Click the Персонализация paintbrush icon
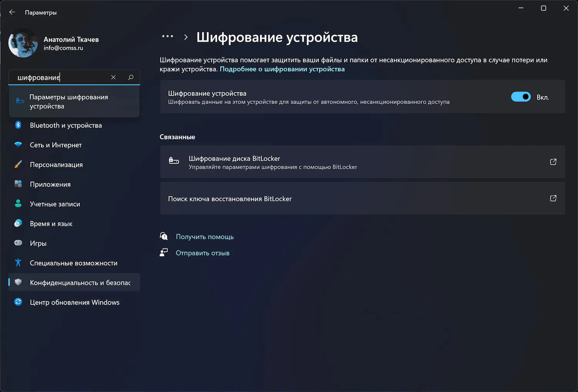The image size is (578, 392). click(x=18, y=164)
